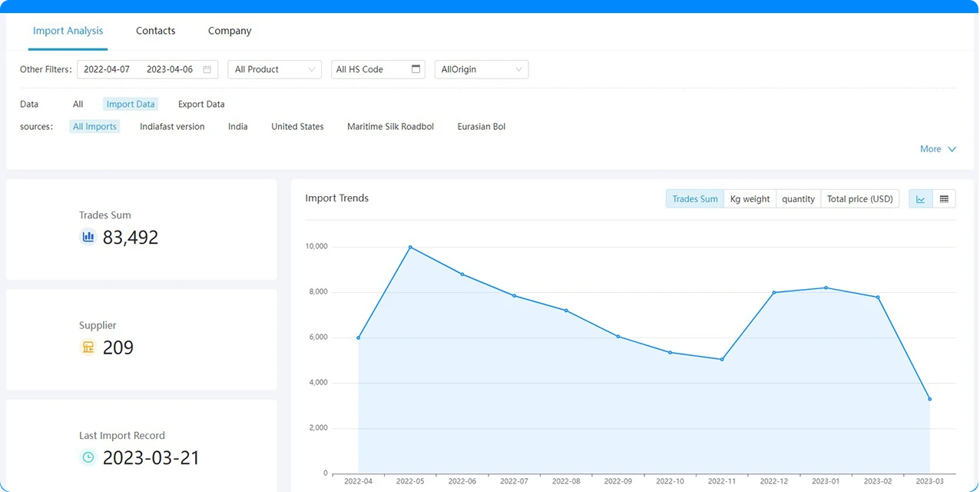Switch to the Contacts tab
980x492 pixels.
tap(156, 31)
